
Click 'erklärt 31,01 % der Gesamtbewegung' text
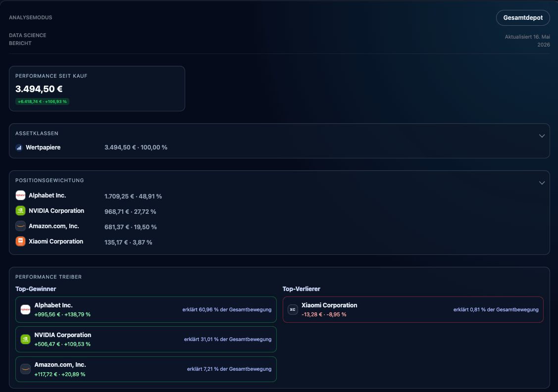227,339
